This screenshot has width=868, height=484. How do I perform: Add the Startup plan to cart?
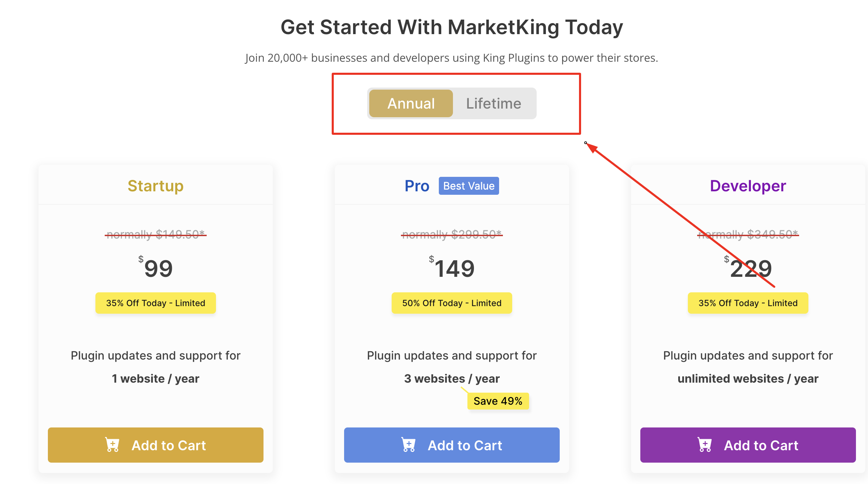(x=156, y=445)
